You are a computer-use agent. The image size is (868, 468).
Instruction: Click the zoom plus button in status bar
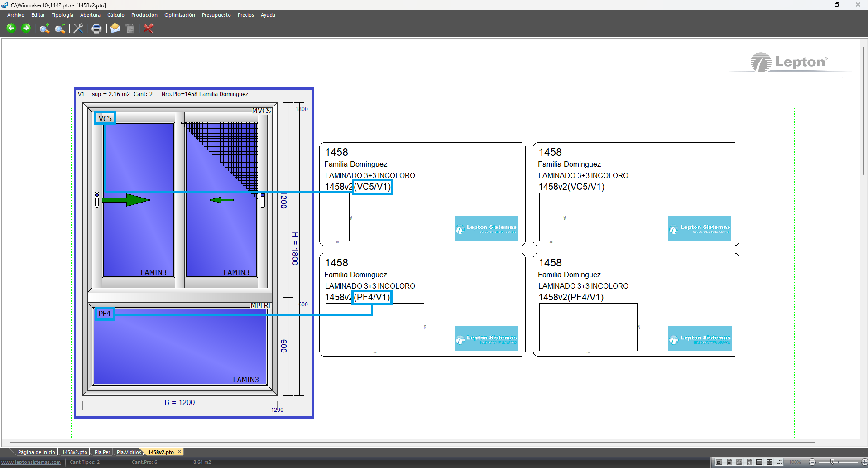pyautogui.click(x=864, y=462)
